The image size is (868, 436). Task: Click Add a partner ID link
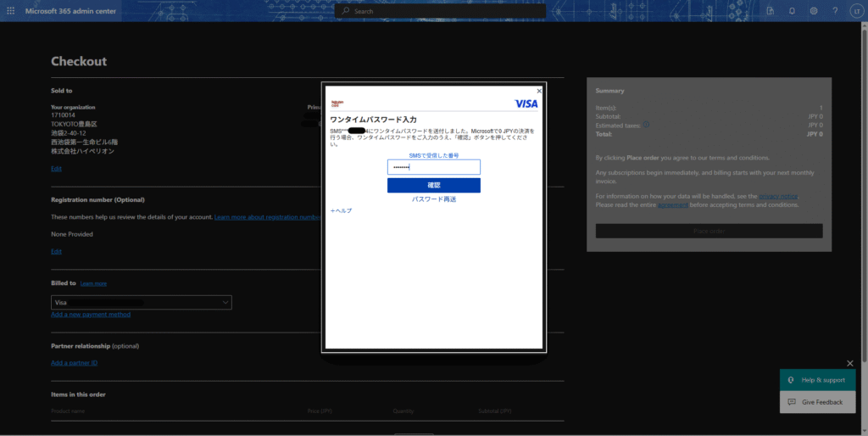(74, 363)
